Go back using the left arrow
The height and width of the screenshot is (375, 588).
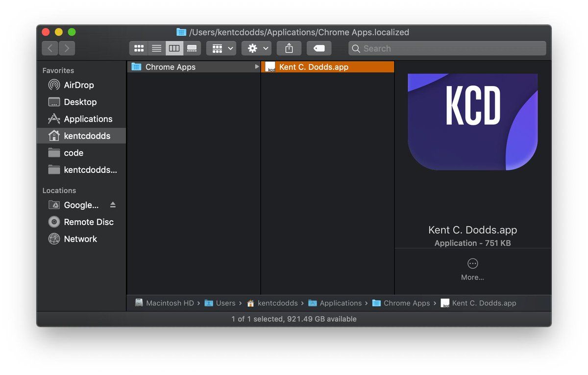pyautogui.click(x=50, y=48)
